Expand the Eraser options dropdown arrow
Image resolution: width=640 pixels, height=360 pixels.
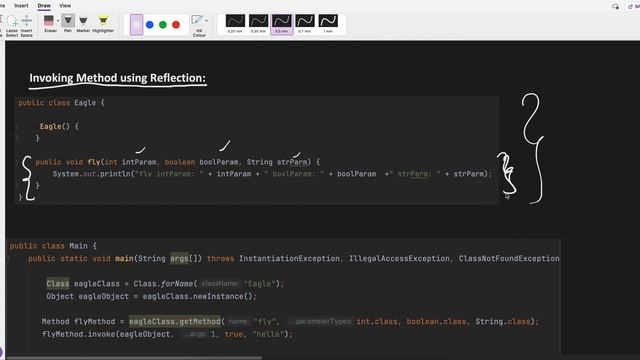[58, 20]
